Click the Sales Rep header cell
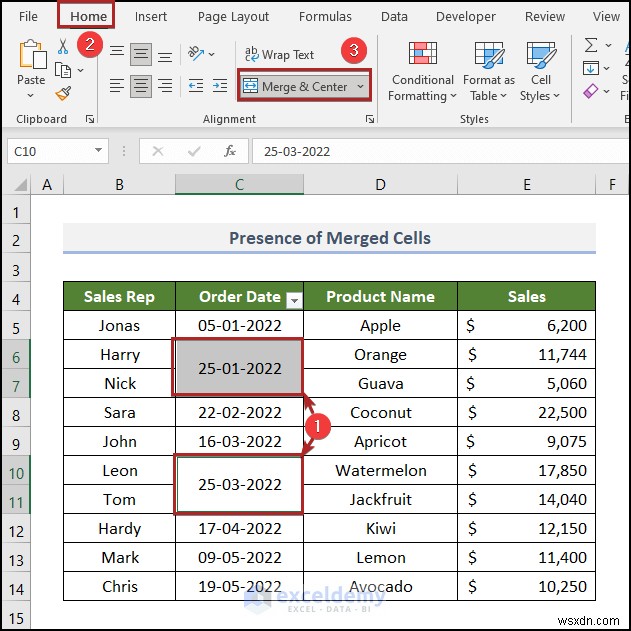 pos(119,297)
